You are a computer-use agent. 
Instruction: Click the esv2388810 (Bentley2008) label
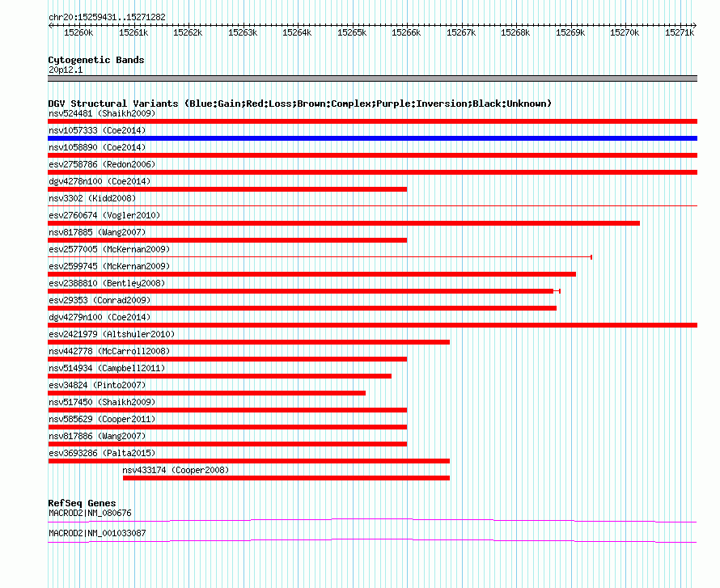(107, 283)
